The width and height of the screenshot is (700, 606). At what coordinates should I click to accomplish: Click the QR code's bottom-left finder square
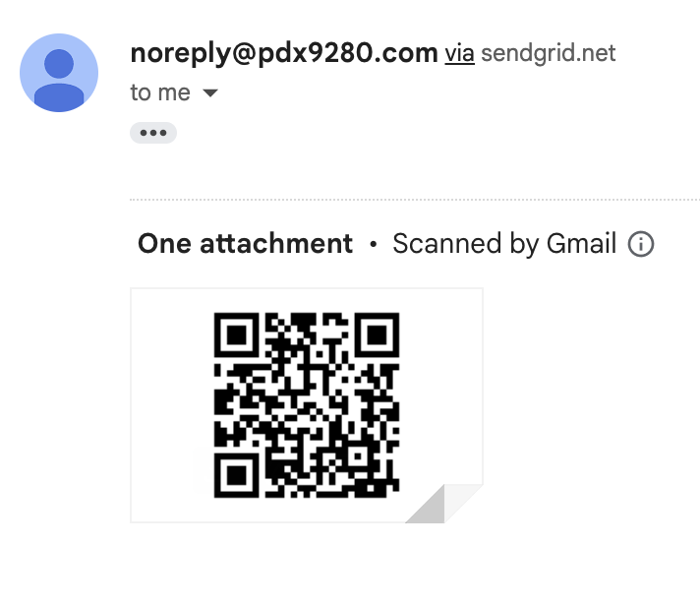coord(237,475)
